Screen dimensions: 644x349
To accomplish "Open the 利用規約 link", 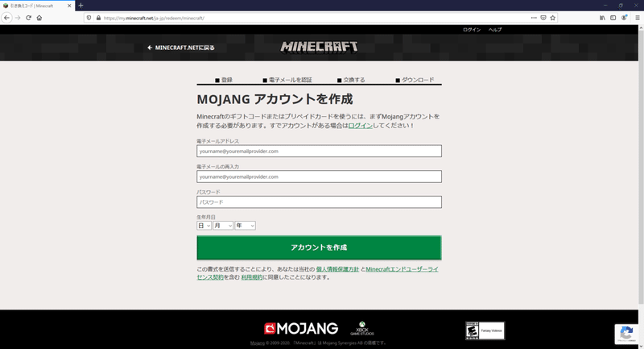I will 252,277.
